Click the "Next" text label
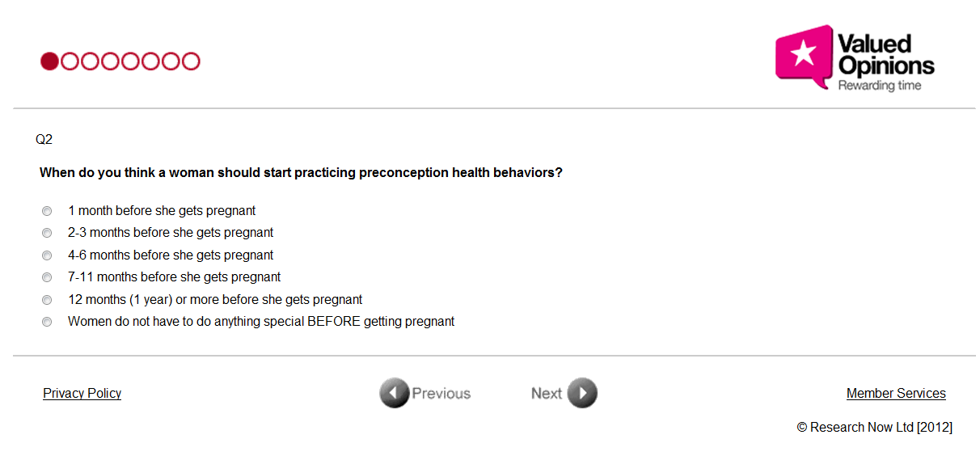980x460 pixels. tap(546, 394)
